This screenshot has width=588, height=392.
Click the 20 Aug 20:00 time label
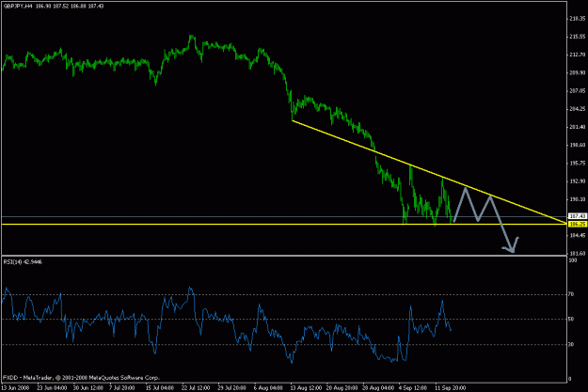342,387
